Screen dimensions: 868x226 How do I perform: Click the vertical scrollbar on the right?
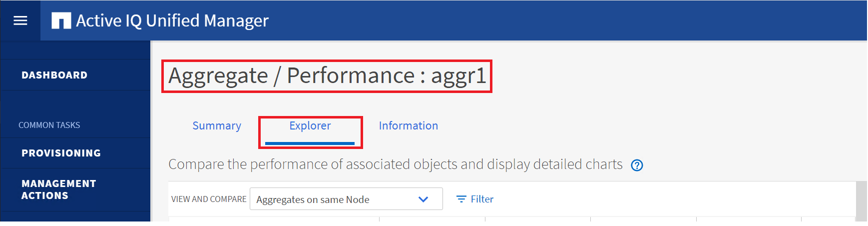(x=861, y=201)
